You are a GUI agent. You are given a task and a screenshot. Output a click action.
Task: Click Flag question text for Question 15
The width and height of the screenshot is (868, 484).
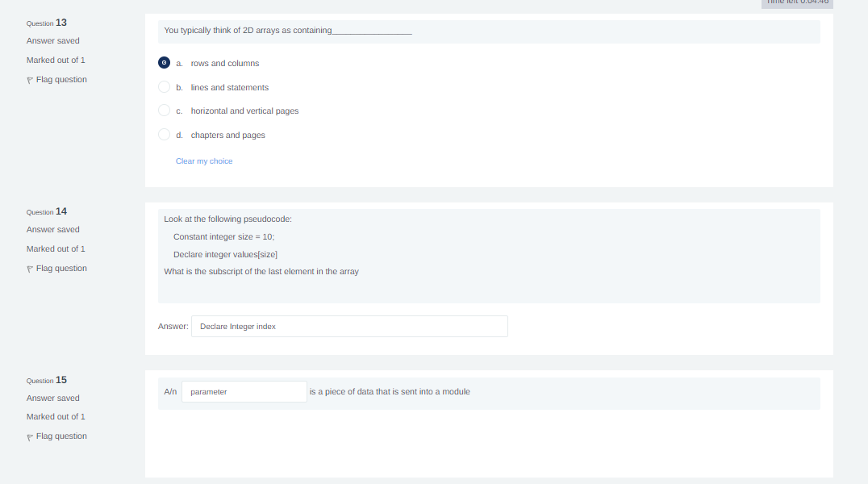[61, 436]
